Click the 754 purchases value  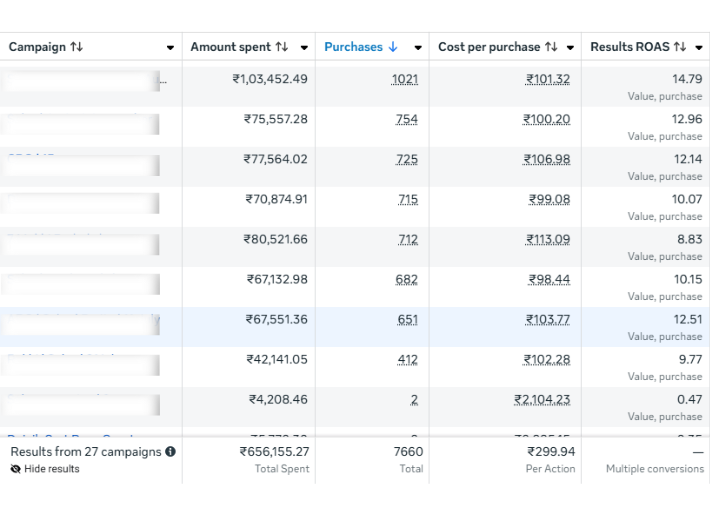[x=407, y=120]
